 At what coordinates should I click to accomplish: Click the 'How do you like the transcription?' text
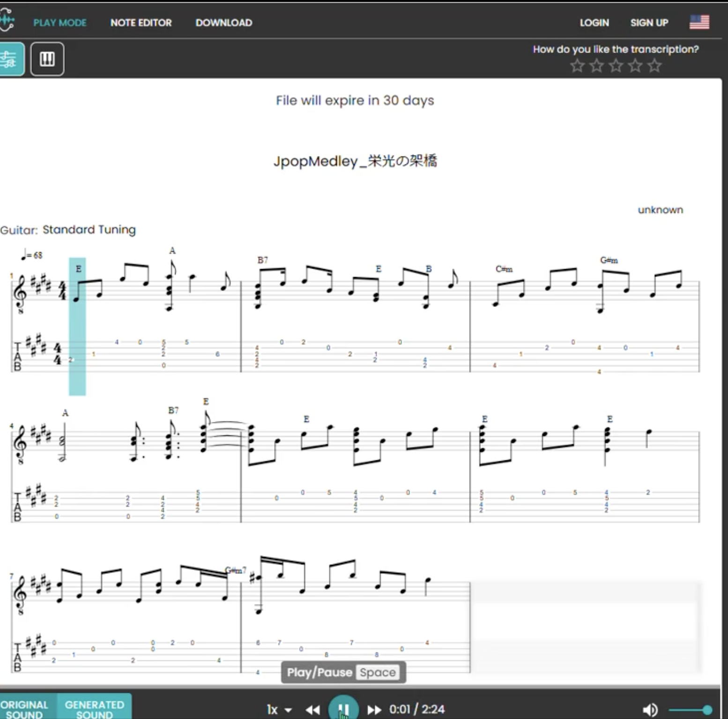point(616,49)
